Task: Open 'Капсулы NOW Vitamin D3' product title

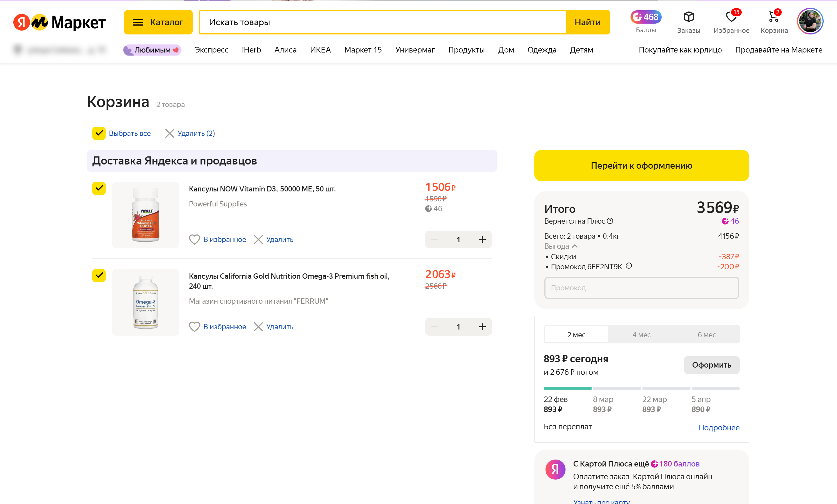Action: pyautogui.click(x=262, y=189)
